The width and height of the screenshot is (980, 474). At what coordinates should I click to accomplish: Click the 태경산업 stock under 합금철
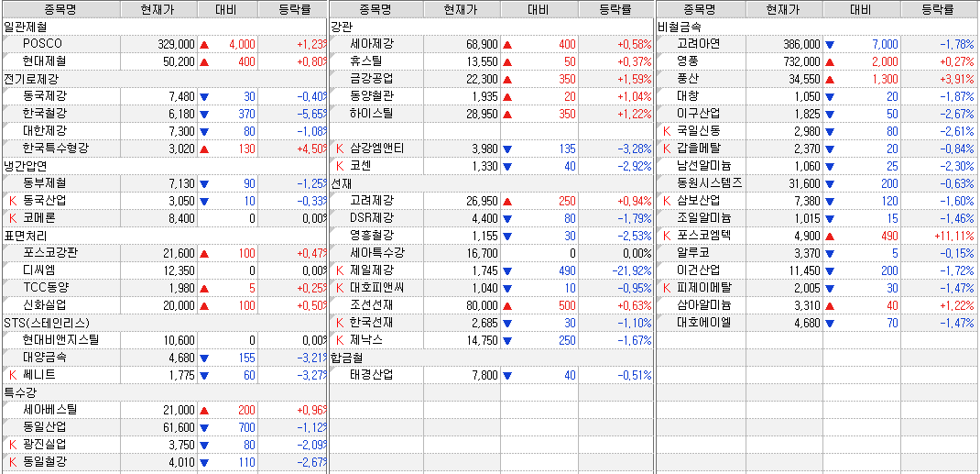[x=372, y=374]
